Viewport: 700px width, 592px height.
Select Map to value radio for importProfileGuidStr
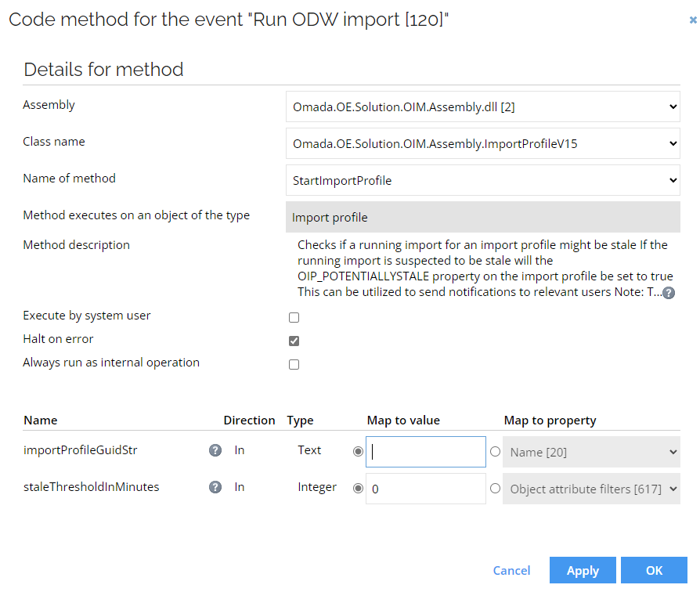[358, 451]
